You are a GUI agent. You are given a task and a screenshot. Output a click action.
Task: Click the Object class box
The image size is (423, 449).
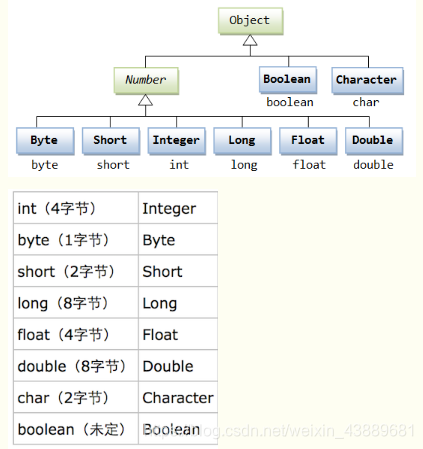click(x=250, y=21)
